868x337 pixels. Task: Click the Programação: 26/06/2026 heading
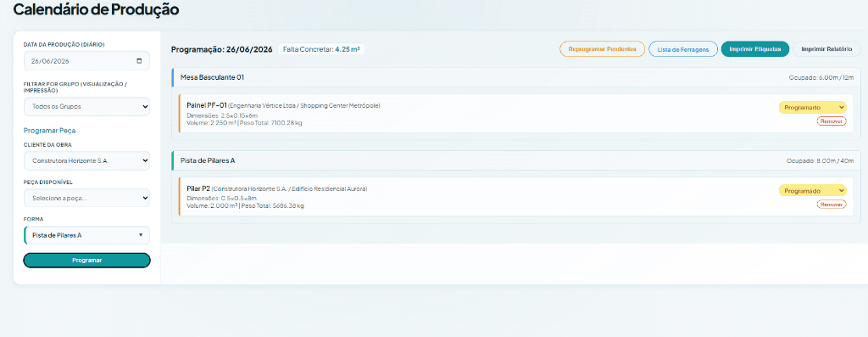pyautogui.click(x=222, y=50)
